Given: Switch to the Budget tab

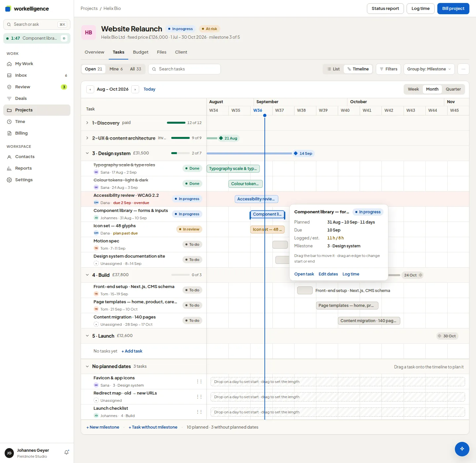Looking at the screenshot, I should tap(140, 52).
